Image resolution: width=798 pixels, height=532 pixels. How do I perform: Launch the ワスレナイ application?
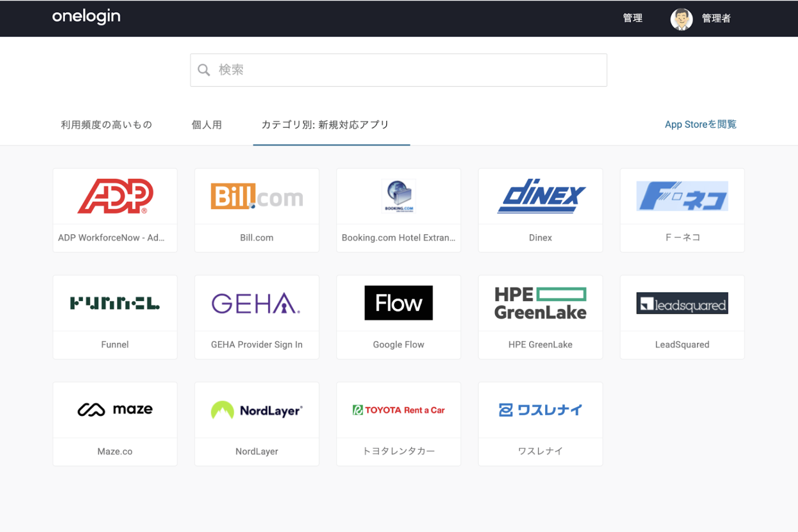click(x=540, y=423)
